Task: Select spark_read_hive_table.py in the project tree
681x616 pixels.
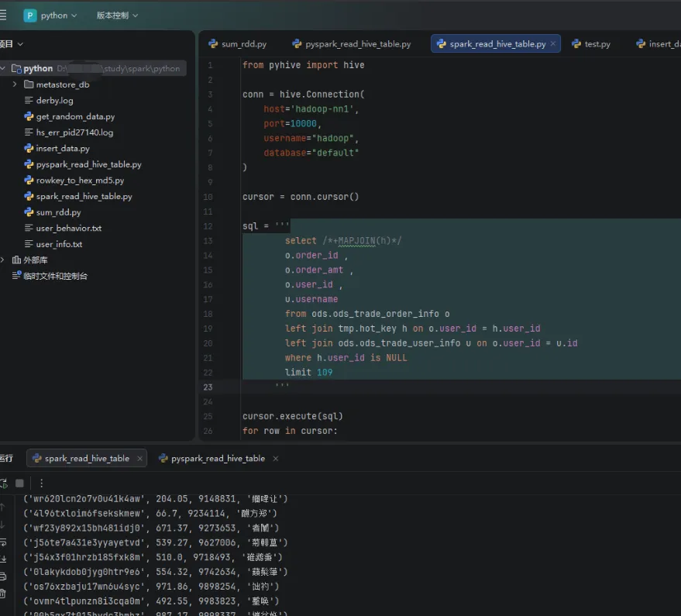Action: coord(84,196)
